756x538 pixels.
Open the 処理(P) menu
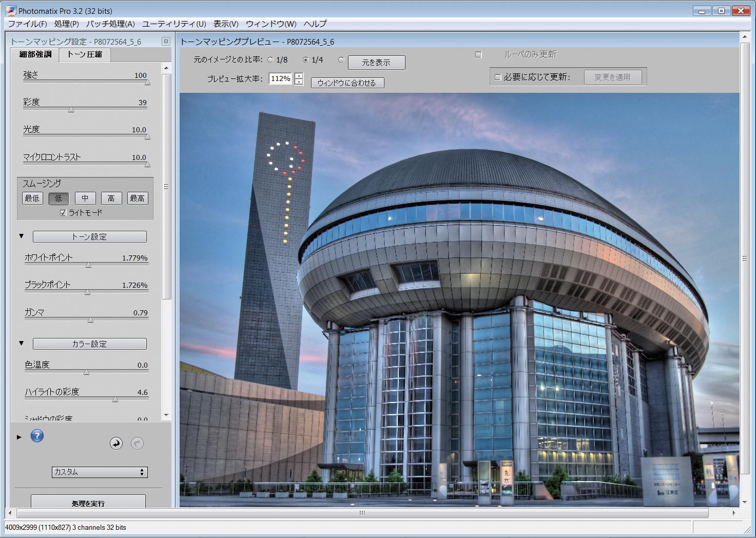tap(66, 24)
